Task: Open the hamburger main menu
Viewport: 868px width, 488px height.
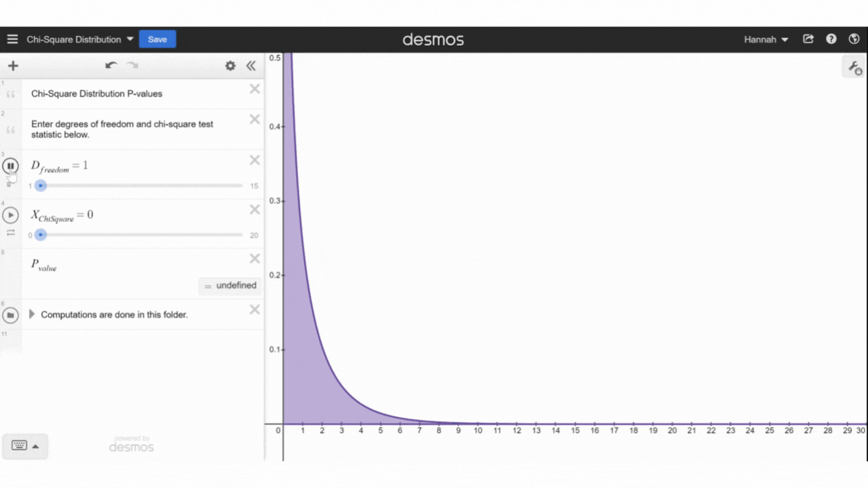Action: click(12, 40)
